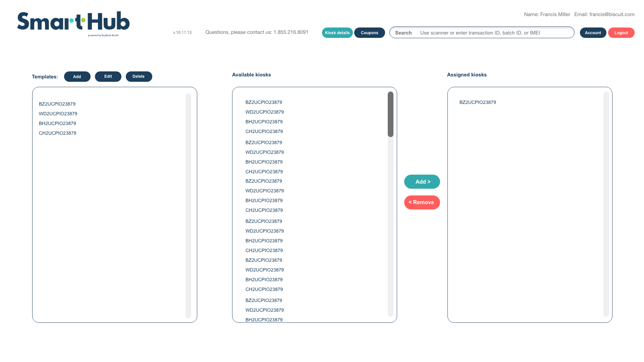Select template CH2UCPIO23879 in Templates list
This screenshot has width=644, height=362.
[57, 133]
